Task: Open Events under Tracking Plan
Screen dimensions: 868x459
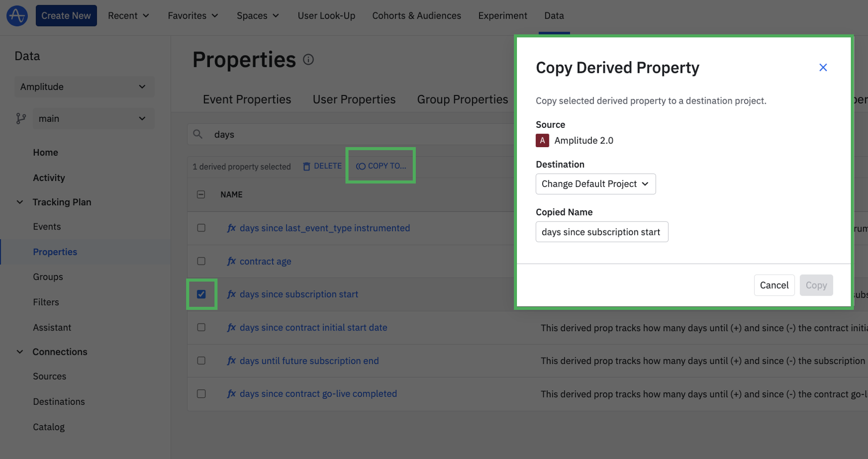Action: coord(47,227)
